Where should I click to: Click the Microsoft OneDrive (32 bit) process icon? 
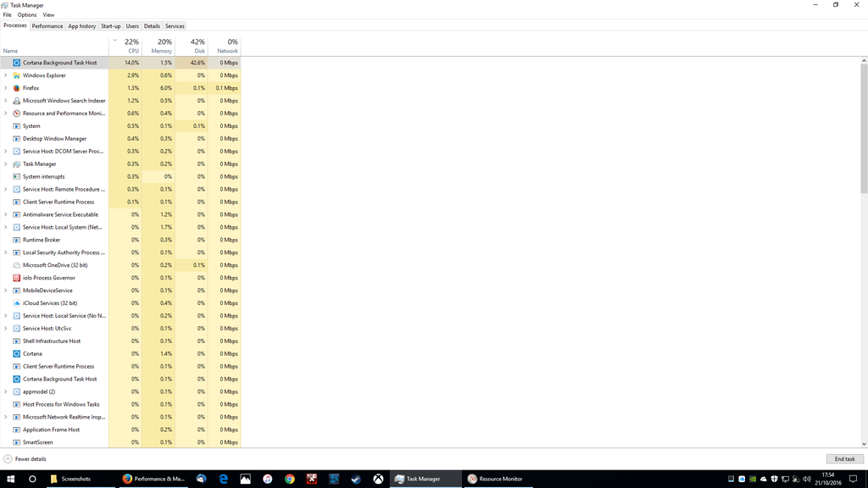(17, 265)
